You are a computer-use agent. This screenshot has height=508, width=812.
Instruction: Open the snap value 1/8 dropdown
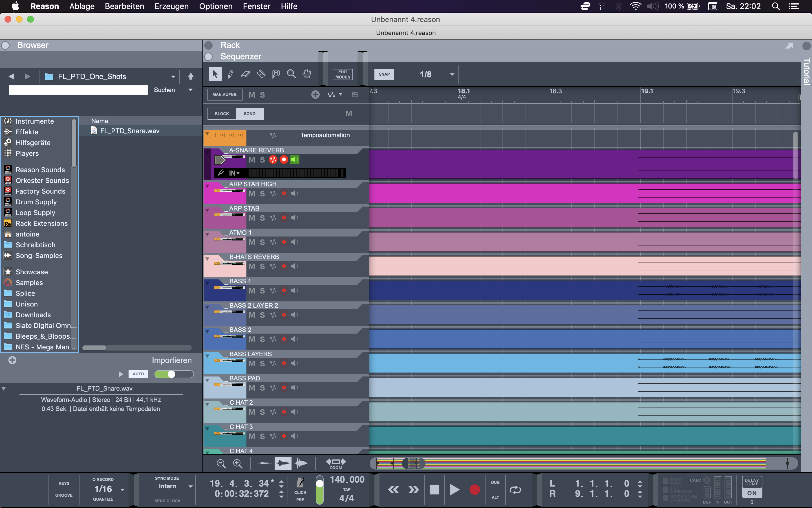(452, 75)
